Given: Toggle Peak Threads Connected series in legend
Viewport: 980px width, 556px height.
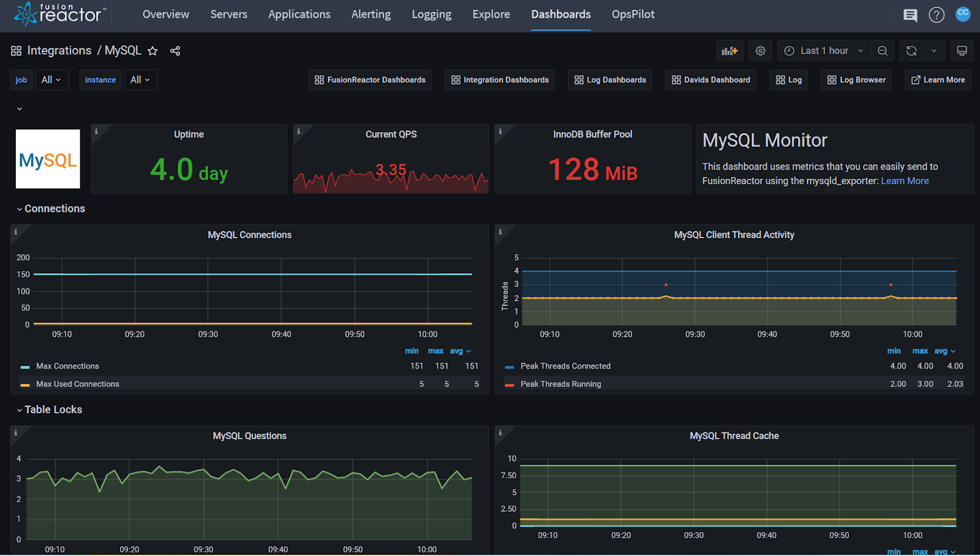Looking at the screenshot, I should tap(565, 366).
